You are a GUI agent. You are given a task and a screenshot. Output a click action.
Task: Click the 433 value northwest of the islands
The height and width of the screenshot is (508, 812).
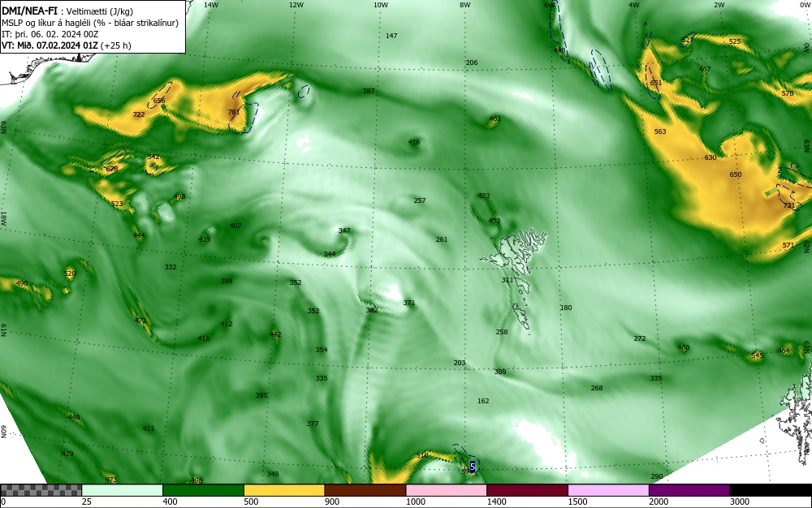495,221
